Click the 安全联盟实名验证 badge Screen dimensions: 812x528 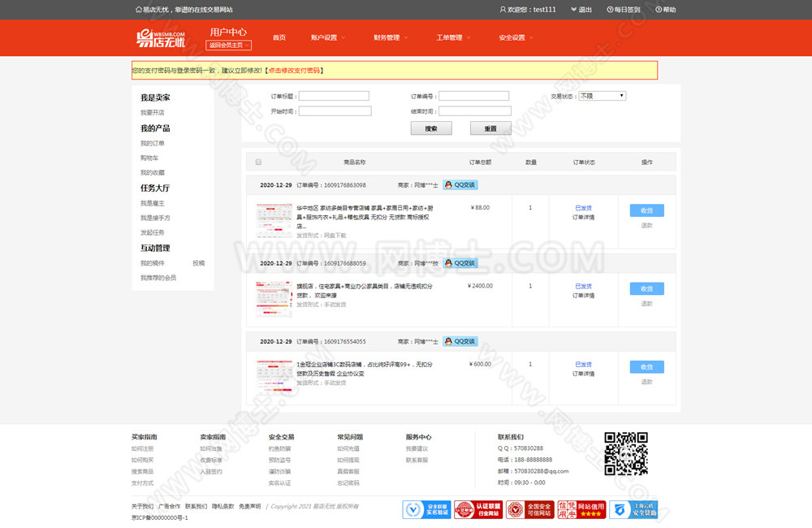coord(426,509)
